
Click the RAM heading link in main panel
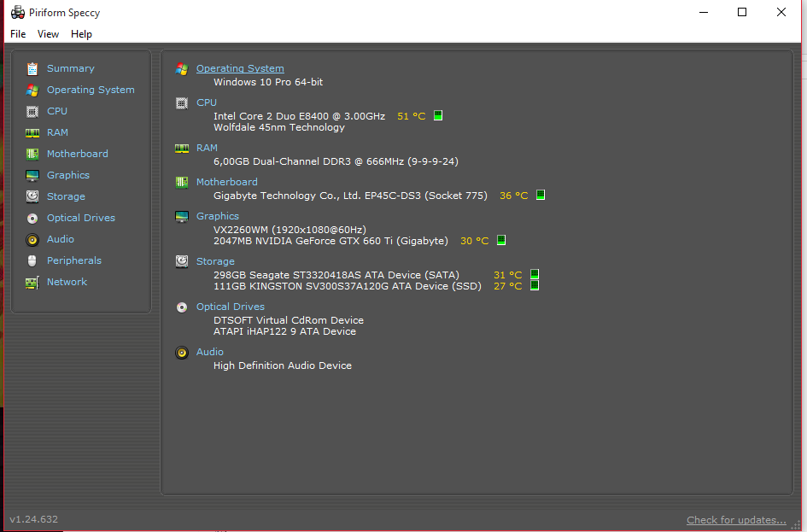tap(207, 148)
